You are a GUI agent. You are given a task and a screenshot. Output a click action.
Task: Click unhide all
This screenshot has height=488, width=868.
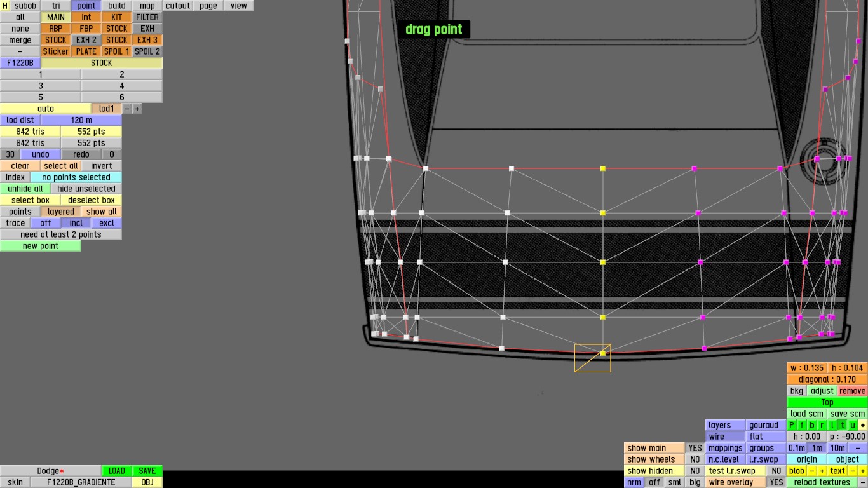click(x=25, y=189)
